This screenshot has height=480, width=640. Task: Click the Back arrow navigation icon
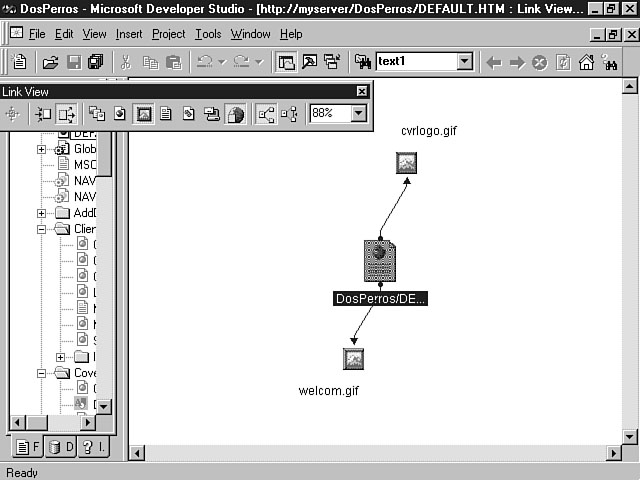[494, 62]
